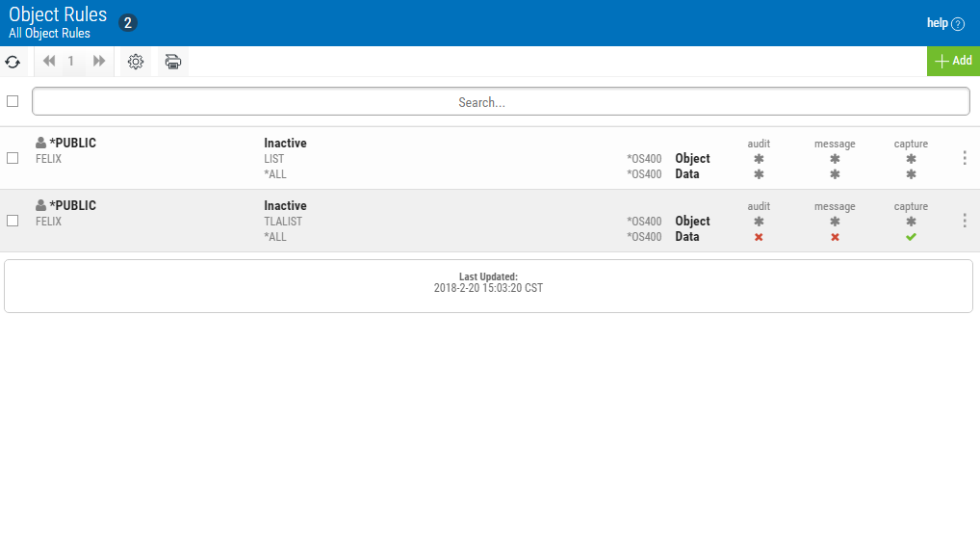Open the three-dot menu for the TLALIST rule
Image resolution: width=980 pixels, height=552 pixels.
coord(965,221)
